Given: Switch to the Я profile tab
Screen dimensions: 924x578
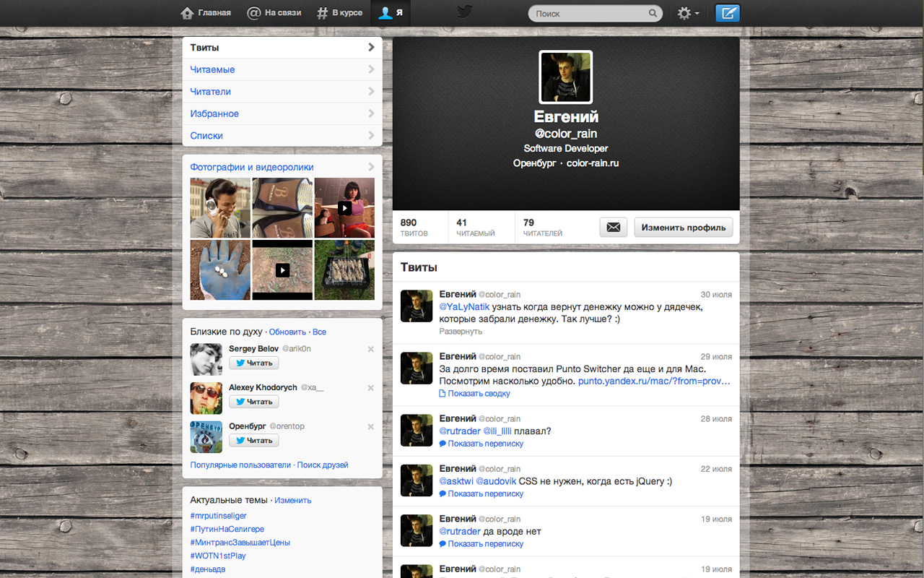Looking at the screenshot, I should [391, 12].
